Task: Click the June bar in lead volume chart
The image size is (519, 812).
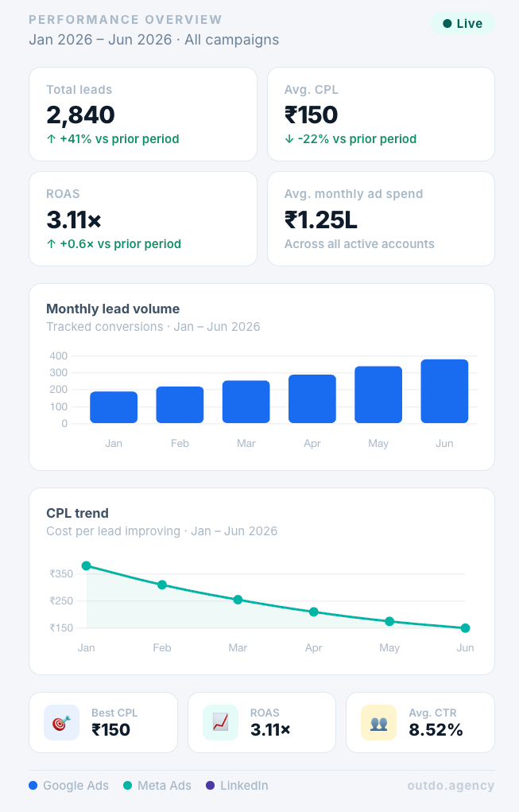Action: (444, 391)
